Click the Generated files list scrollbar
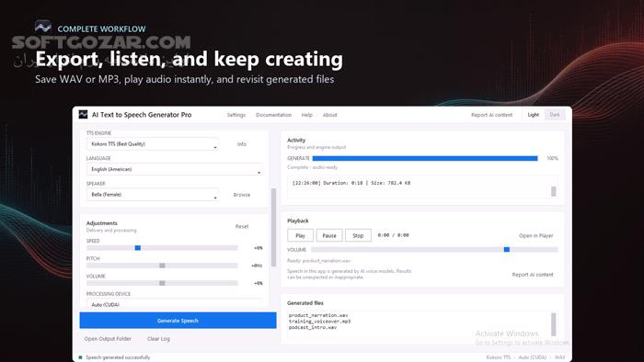Screen dimensions: 644x362 [x=554, y=324]
